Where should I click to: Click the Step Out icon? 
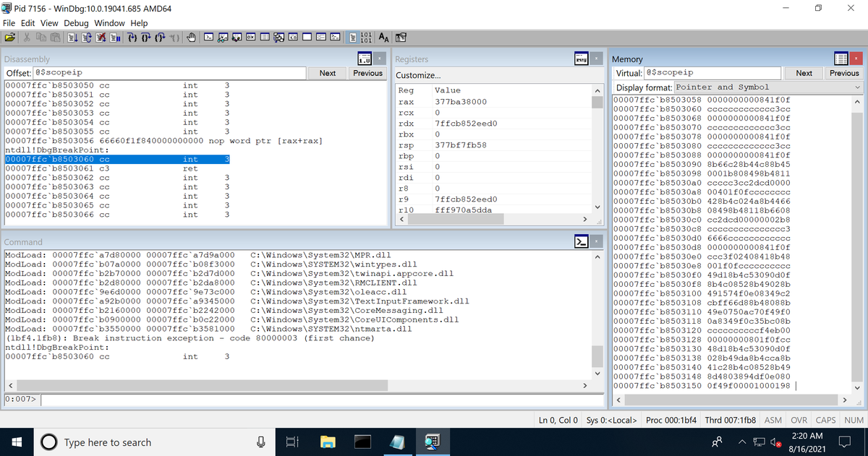click(160, 37)
